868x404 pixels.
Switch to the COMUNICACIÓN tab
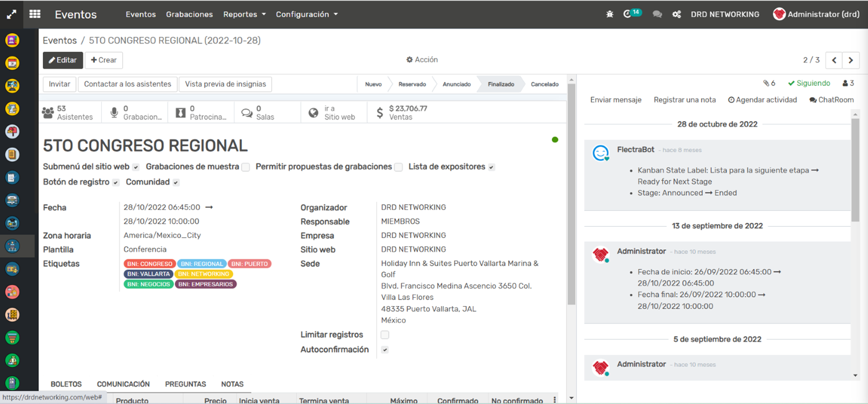[123, 384]
